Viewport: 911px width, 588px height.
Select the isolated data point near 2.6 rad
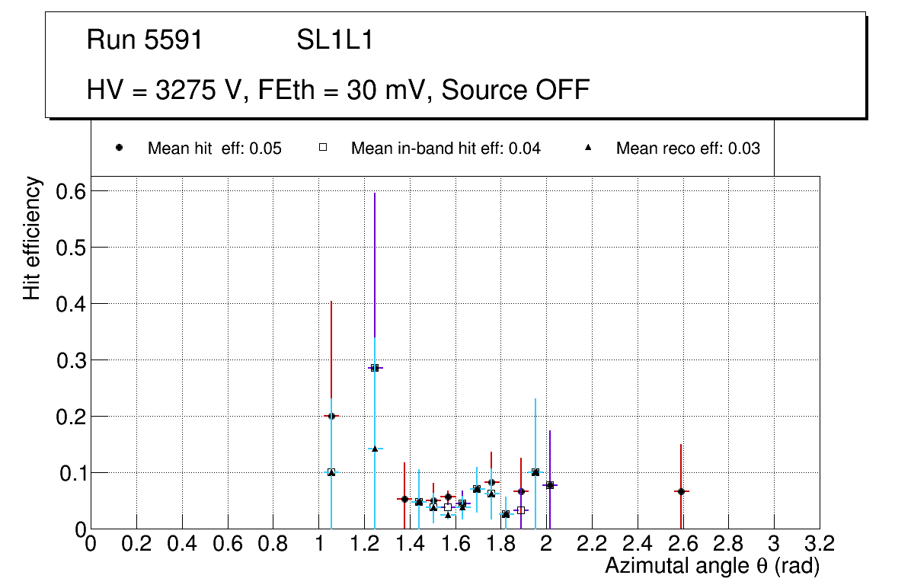click(x=681, y=491)
